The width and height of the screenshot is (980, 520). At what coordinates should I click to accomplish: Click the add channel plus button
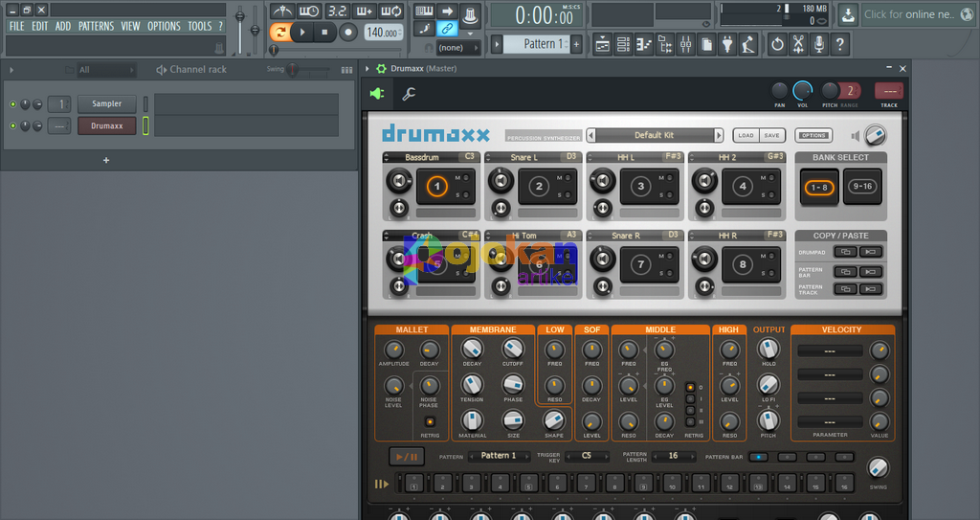106,160
